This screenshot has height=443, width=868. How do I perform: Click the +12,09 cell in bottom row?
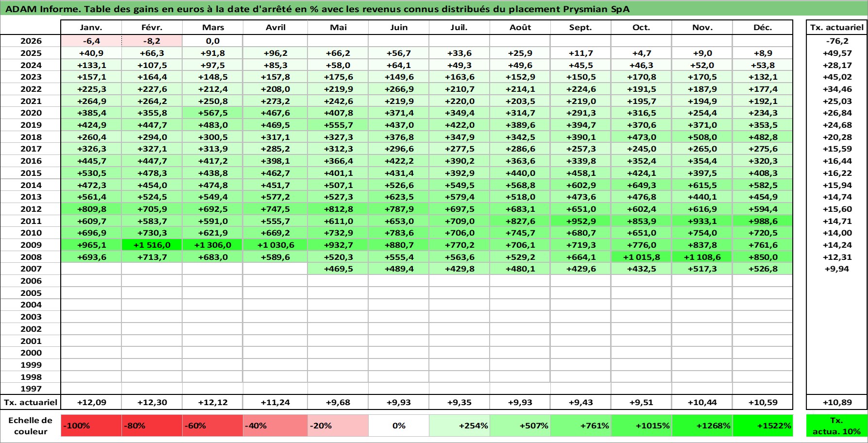pos(91,402)
